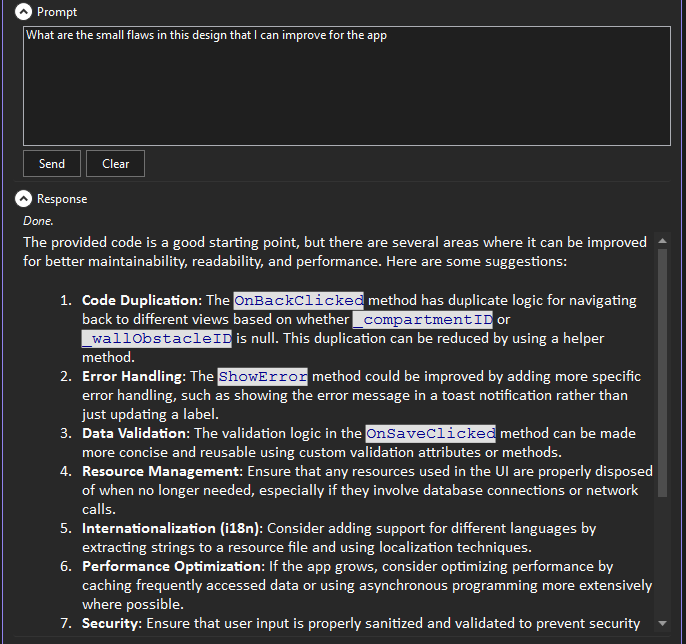Click the scroll up arrow in response panel
The image size is (686, 644).
(662, 241)
